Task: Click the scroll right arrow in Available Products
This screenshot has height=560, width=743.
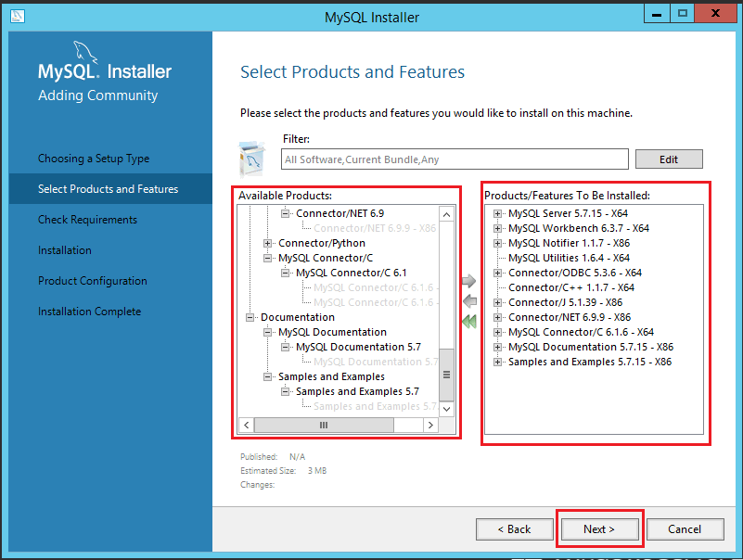Action: coord(430,425)
